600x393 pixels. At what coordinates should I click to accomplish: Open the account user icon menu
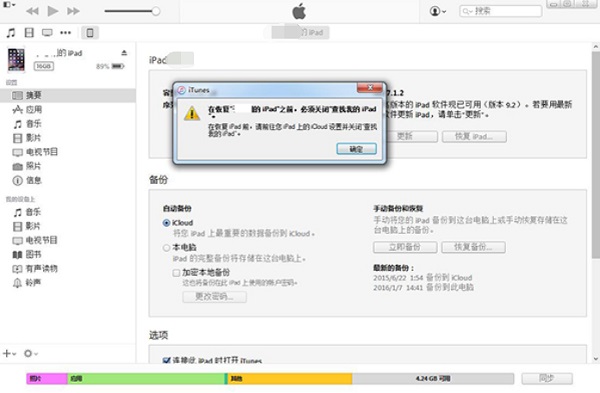[x=438, y=11]
